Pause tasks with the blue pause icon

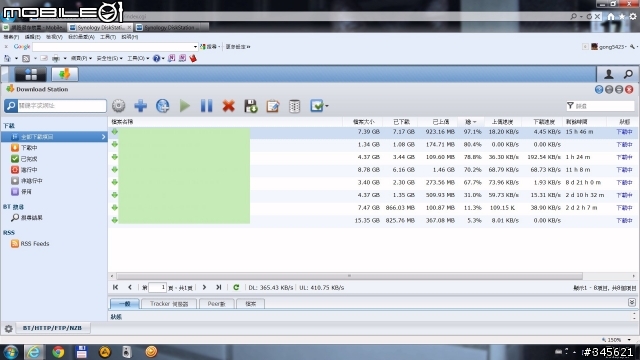[x=207, y=106]
